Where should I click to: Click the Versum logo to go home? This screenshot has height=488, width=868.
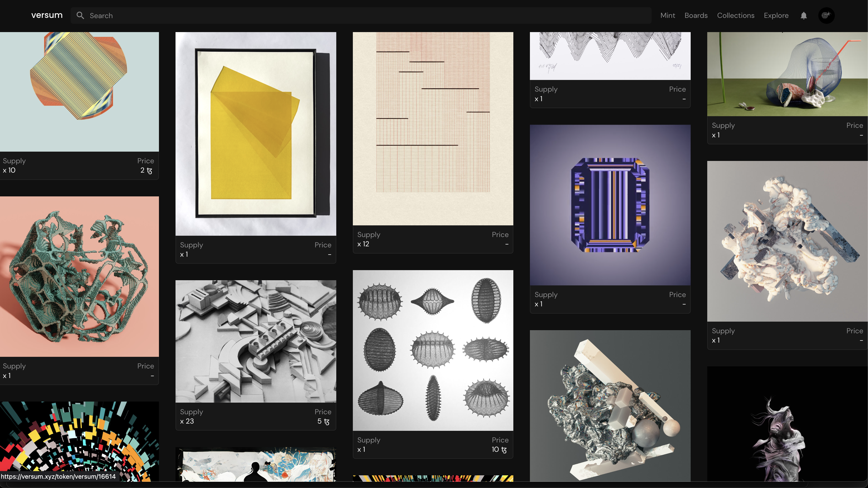(x=47, y=16)
